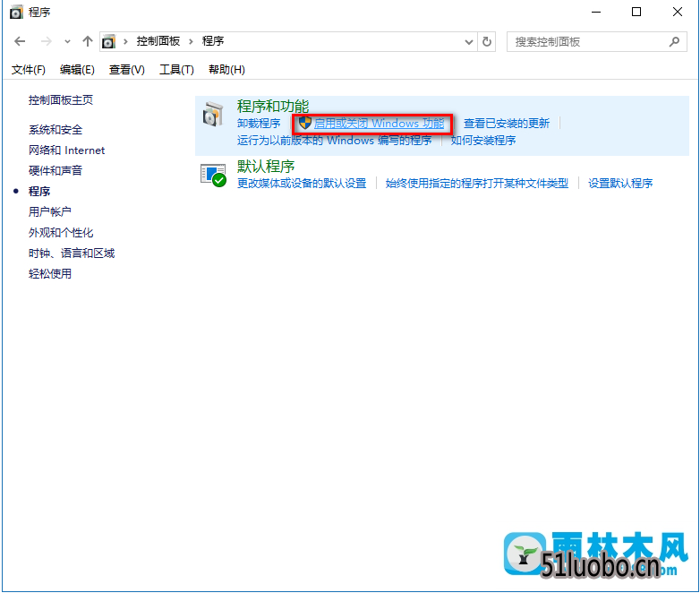
Task: Click 设置默认程序 link
Action: click(x=620, y=184)
